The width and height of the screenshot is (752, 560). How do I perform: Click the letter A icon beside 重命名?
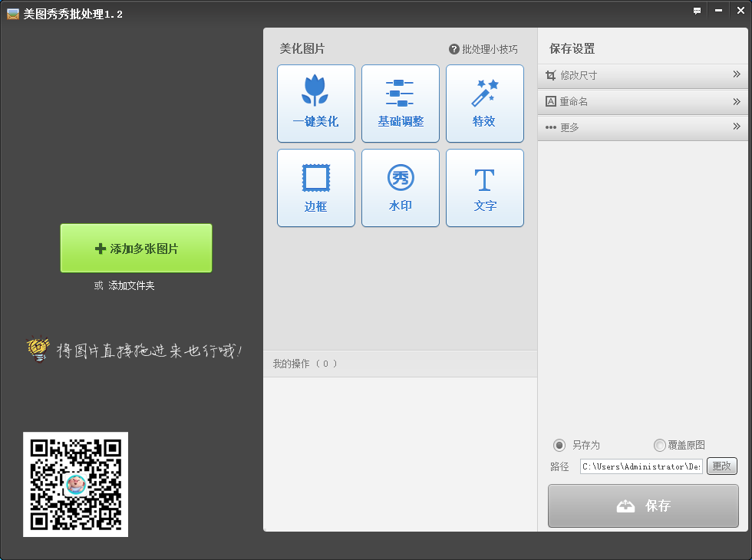[x=551, y=101]
